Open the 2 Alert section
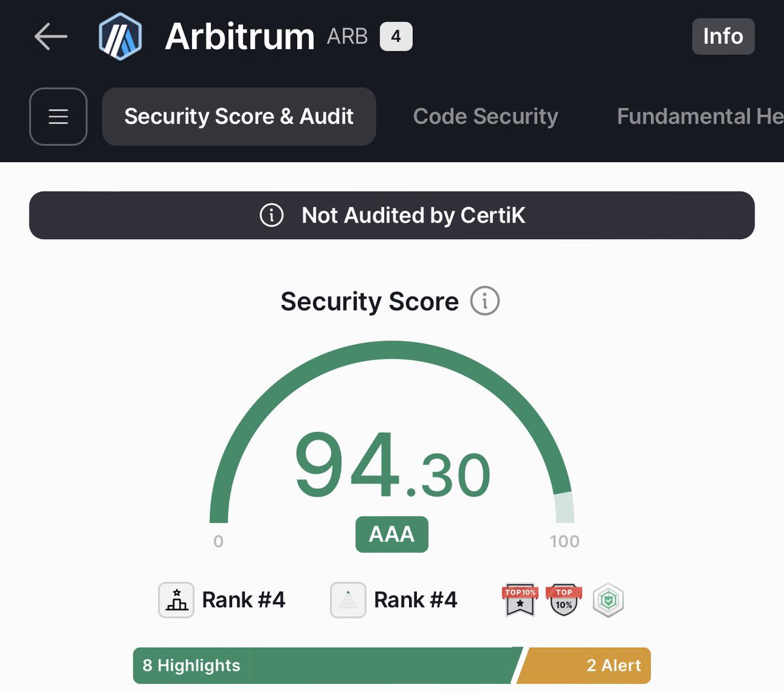 coord(585,666)
